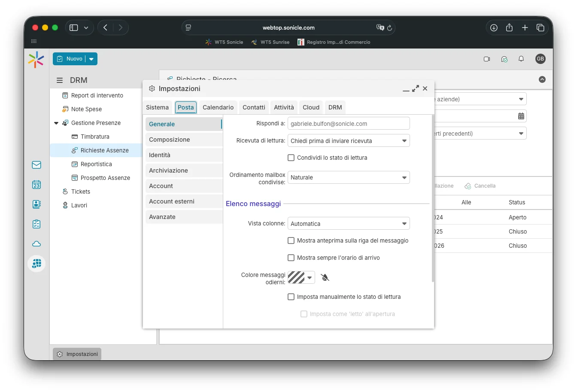Click the reset color icon beside swatch

pos(325,277)
